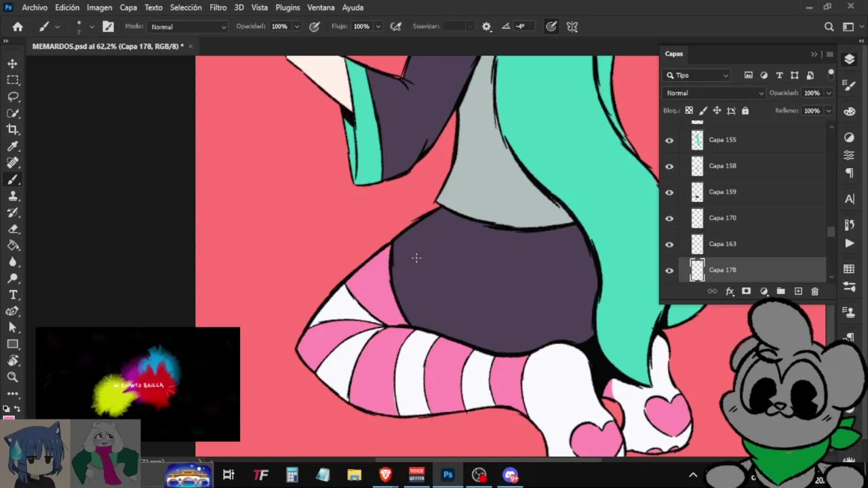Open the Edición menu
868x488 pixels.
[x=67, y=7]
